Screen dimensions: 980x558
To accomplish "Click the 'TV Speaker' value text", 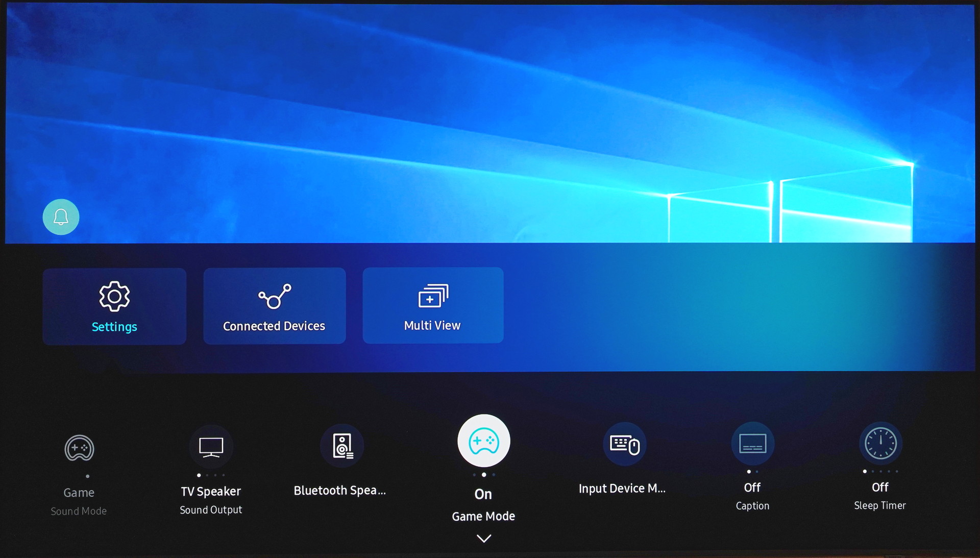I will point(211,491).
